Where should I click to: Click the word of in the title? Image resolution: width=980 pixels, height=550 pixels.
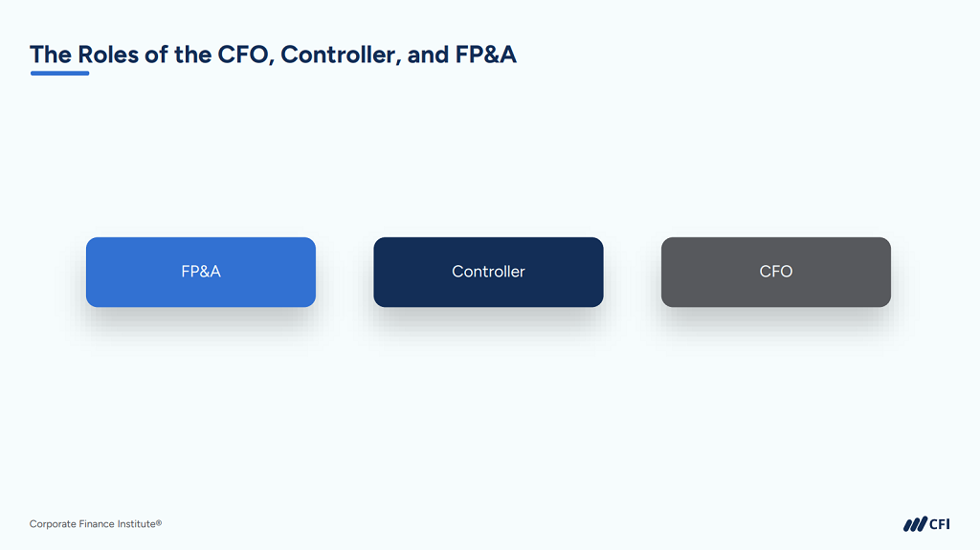(x=156, y=55)
